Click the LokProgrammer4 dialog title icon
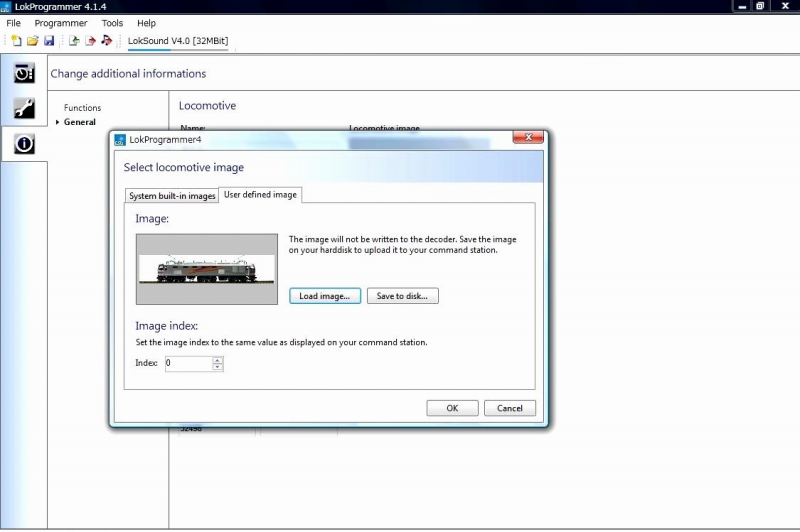This screenshot has width=800, height=532. [120, 140]
